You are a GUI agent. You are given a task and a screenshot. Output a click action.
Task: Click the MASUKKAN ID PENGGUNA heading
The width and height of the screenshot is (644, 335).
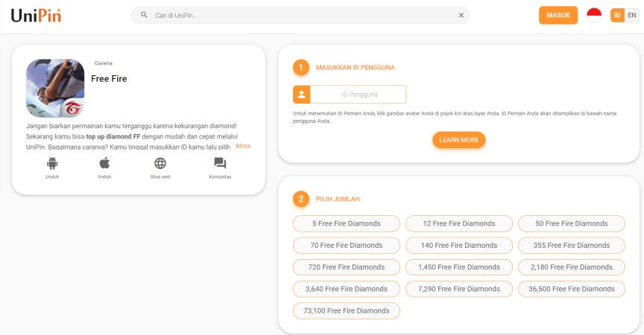point(356,68)
